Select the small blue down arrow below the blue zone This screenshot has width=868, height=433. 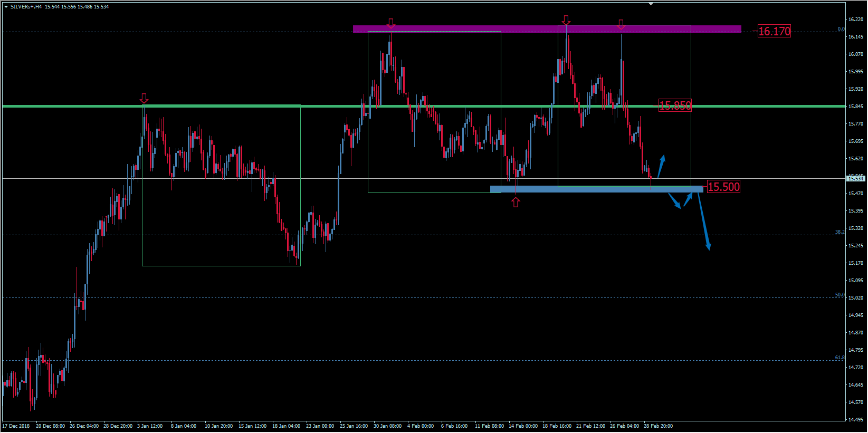click(x=675, y=202)
